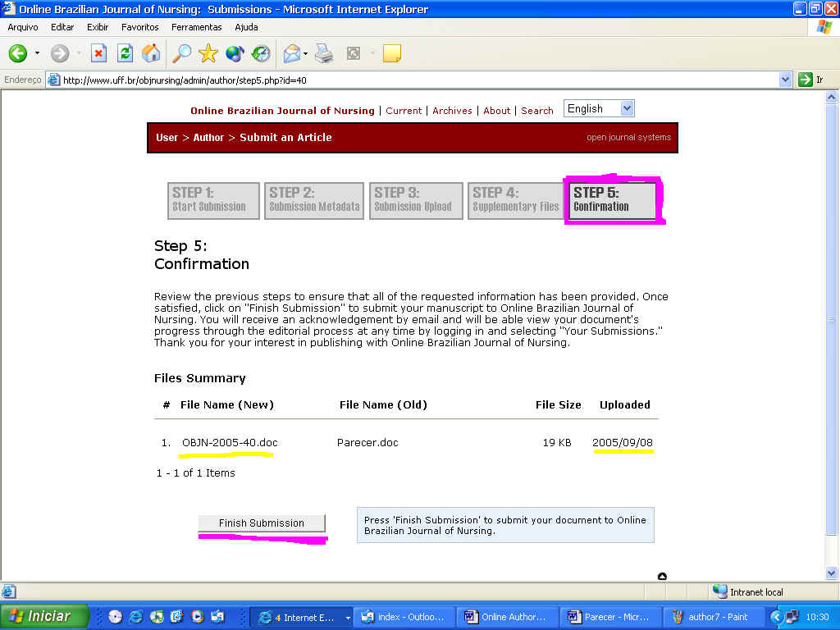Go to the Archives link
The height and width of the screenshot is (630, 840).
point(452,111)
